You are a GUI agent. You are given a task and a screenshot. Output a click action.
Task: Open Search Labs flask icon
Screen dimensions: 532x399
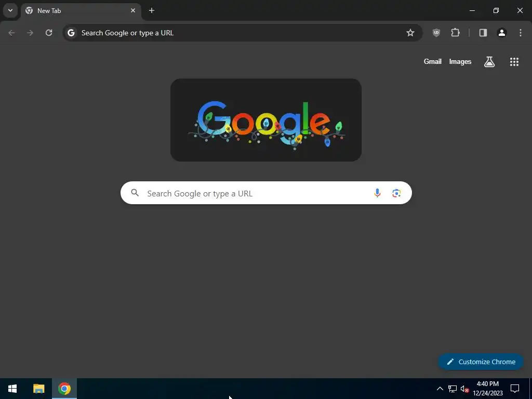[489, 62]
